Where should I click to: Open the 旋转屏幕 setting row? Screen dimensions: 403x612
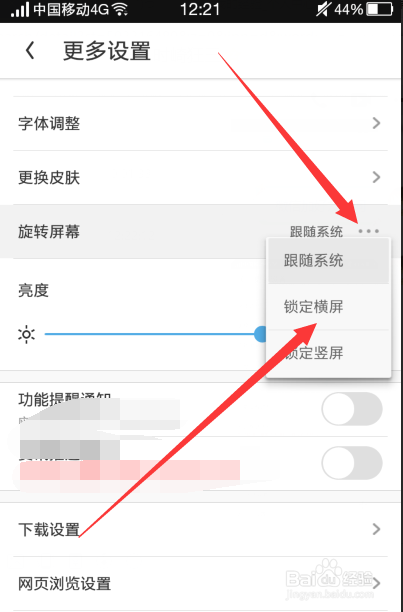click(x=201, y=231)
